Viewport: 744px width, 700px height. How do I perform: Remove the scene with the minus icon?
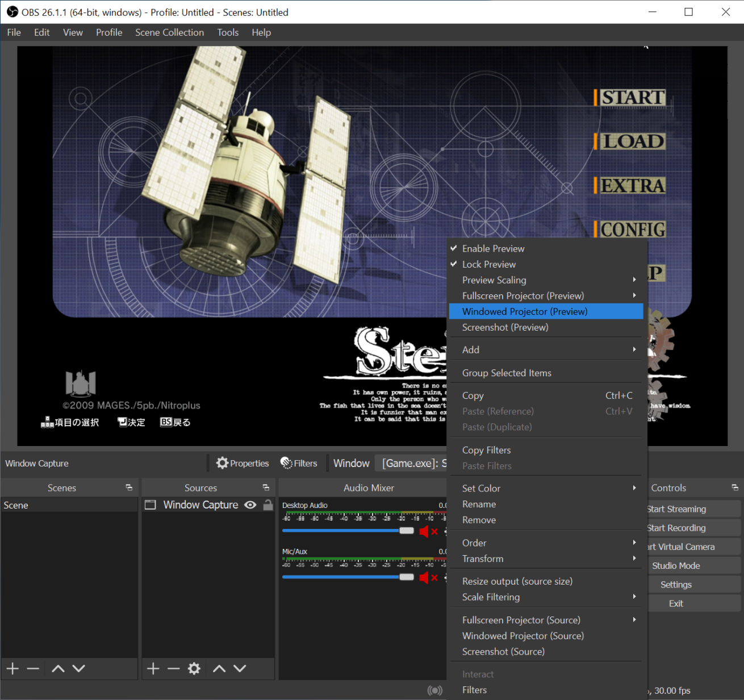pos(33,669)
